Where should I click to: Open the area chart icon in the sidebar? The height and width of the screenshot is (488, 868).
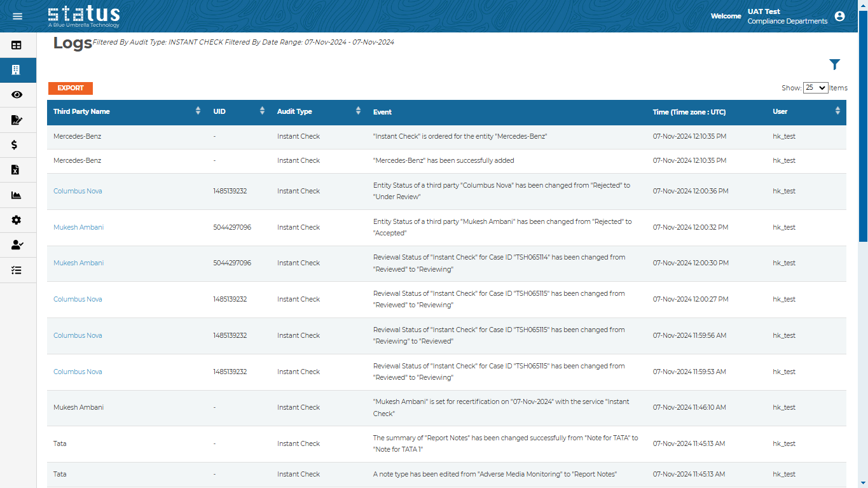click(x=17, y=195)
